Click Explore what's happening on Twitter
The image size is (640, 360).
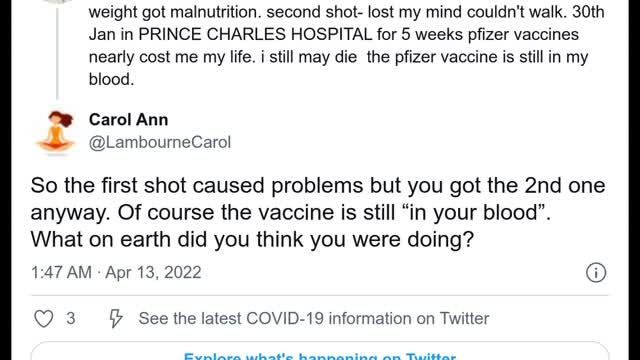pyautogui.click(x=320, y=355)
